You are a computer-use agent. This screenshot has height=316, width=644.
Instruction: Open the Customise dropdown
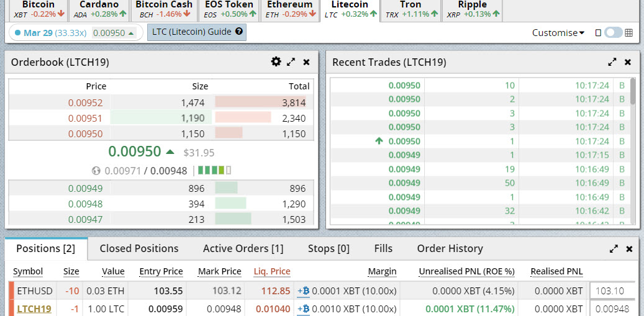pyautogui.click(x=558, y=33)
